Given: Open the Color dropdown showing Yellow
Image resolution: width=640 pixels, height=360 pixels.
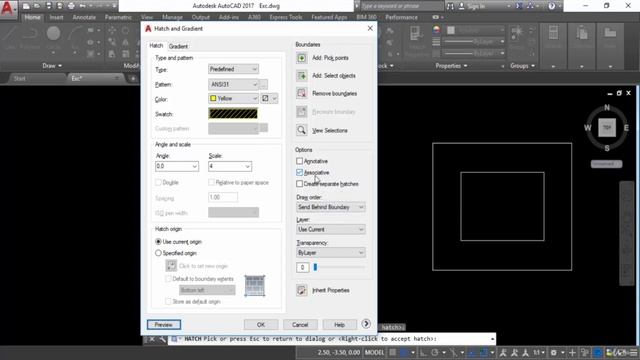Looking at the screenshot, I should click(x=233, y=98).
